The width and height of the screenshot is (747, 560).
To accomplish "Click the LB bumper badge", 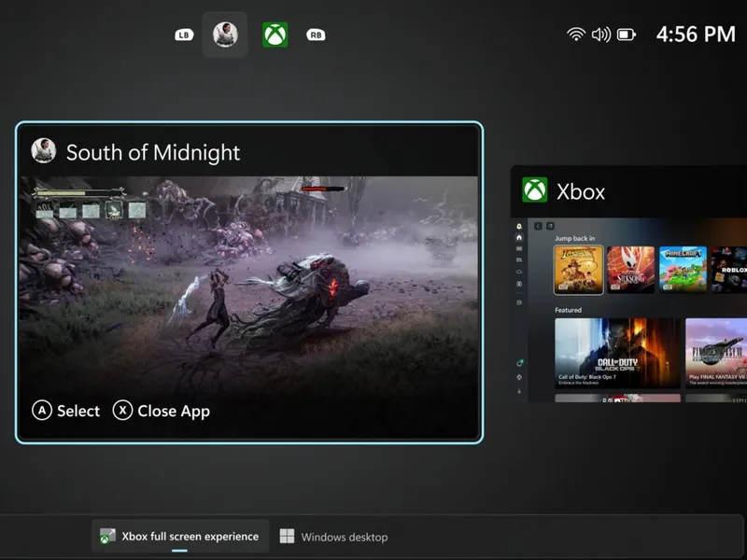I will tap(183, 35).
